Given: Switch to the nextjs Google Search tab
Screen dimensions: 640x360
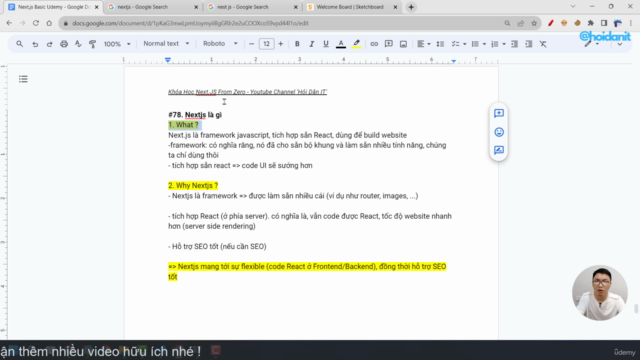Looking at the screenshot, I should [x=152, y=7].
